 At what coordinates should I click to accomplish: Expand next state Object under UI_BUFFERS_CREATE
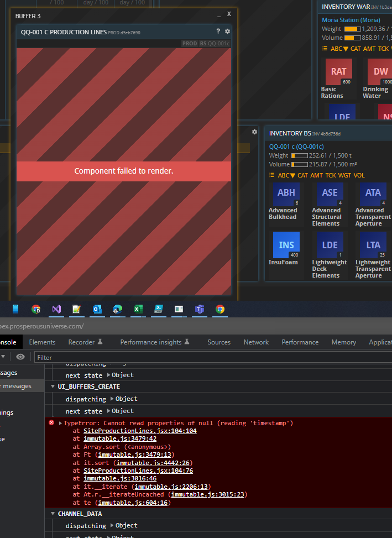coord(108,411)
